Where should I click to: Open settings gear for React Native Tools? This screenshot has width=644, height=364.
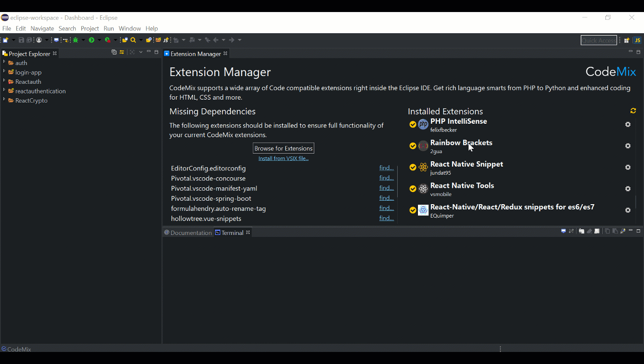coord(628,189)
